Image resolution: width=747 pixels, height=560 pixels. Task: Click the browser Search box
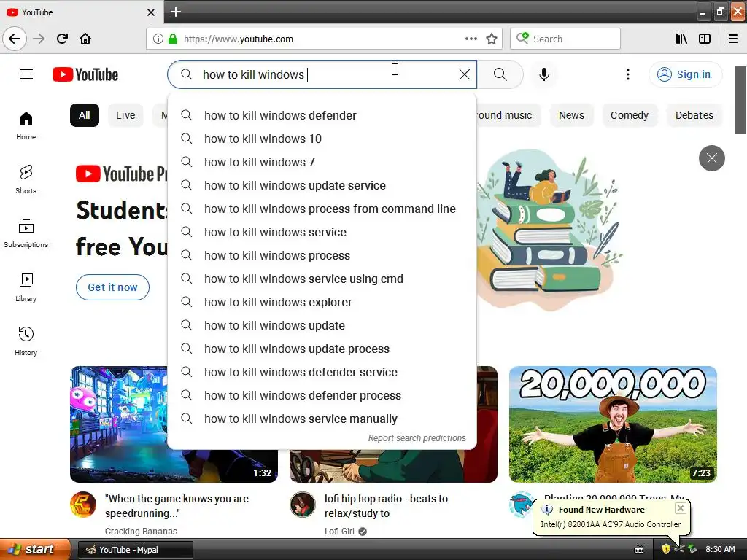(565, 39)
